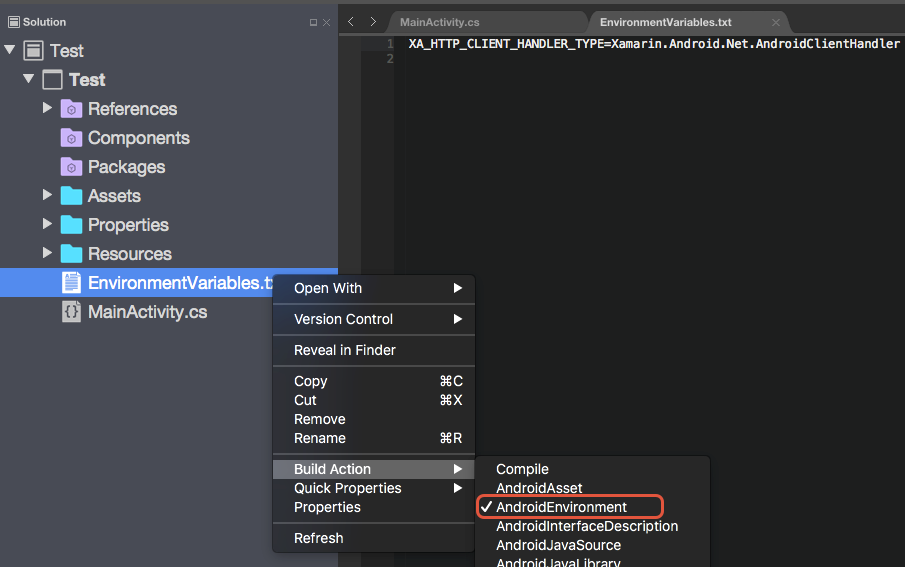This screenshot has width=905, height=567.
Task: Select the EnvironmentVariables.txt tree label
Action: point(180,283)
